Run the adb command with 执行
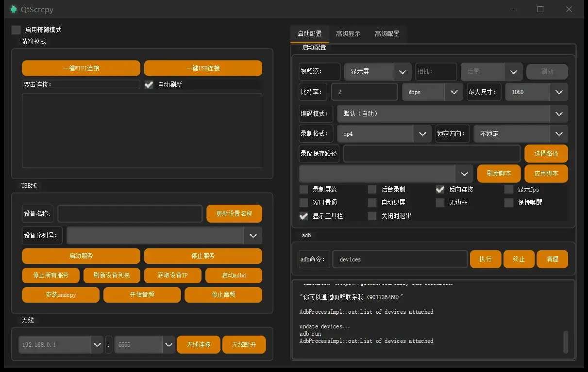Screen dimensions: 588x372 click(485, 259)
